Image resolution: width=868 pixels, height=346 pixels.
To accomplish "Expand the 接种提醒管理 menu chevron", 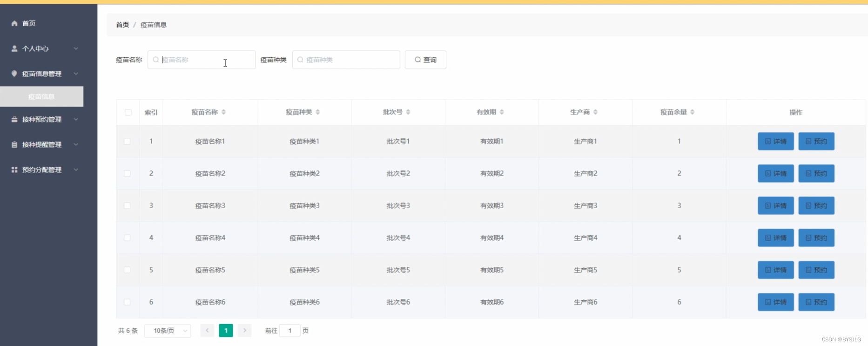I will 76,144.
